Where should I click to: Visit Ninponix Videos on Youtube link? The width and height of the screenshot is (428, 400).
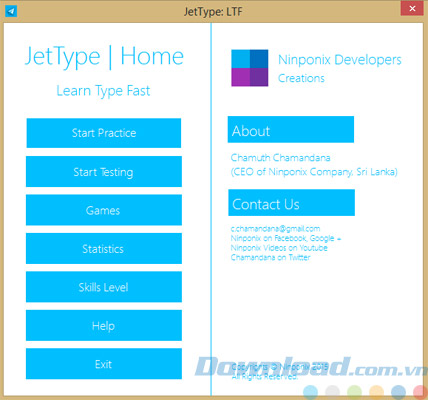[x=279, y=248]
